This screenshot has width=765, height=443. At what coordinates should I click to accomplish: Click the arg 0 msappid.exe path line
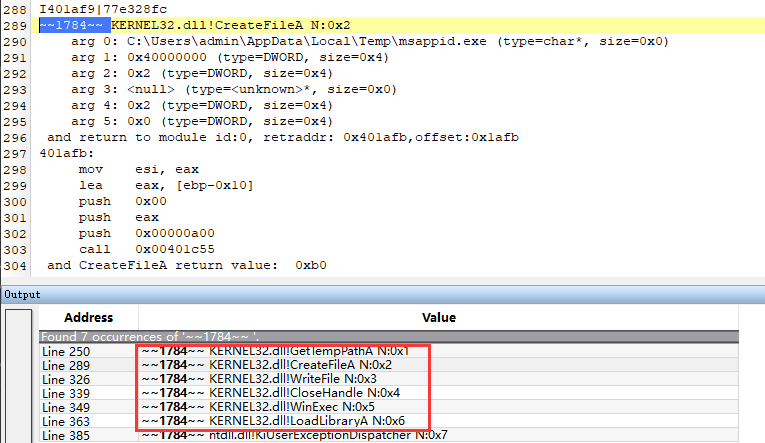(370, 41)
